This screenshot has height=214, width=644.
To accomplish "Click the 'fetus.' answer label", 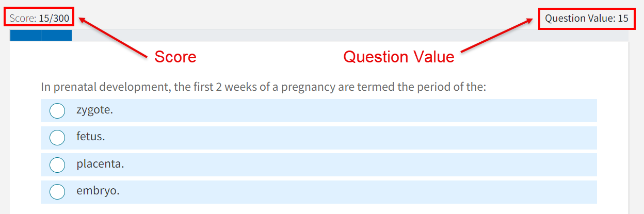I will [90, 137].
